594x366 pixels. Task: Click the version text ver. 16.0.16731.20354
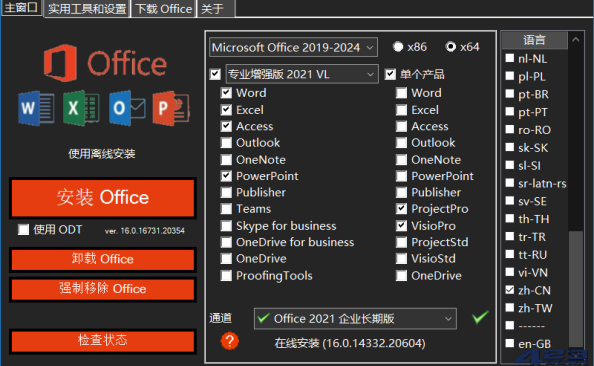tap(145, 231)
